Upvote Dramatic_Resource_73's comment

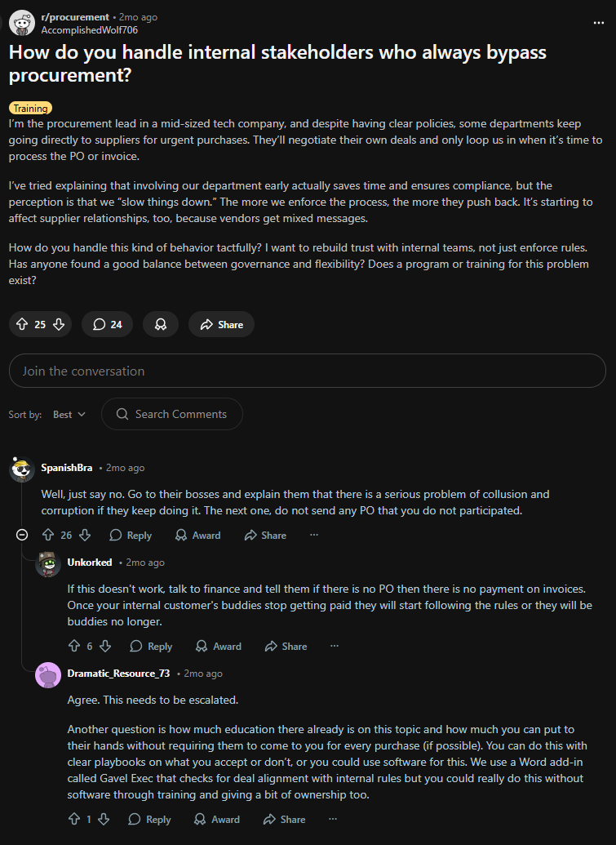(73, 819)
